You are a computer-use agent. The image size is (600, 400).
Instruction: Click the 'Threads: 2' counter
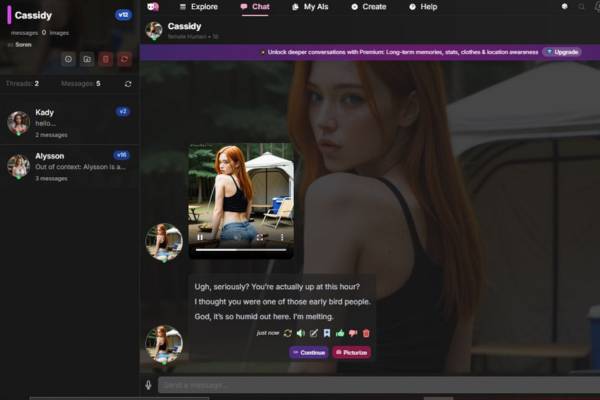click(x=22, y=83)
